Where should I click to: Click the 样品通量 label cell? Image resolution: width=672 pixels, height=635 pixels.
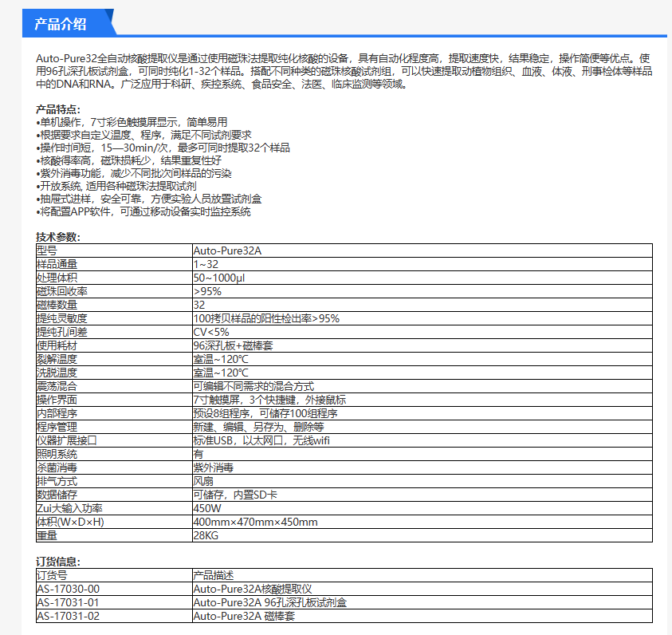tap(115, 264)
